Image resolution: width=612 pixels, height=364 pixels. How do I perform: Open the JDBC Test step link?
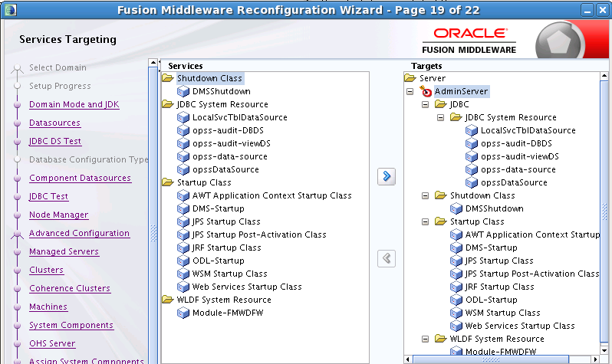[x=48, y=196]
